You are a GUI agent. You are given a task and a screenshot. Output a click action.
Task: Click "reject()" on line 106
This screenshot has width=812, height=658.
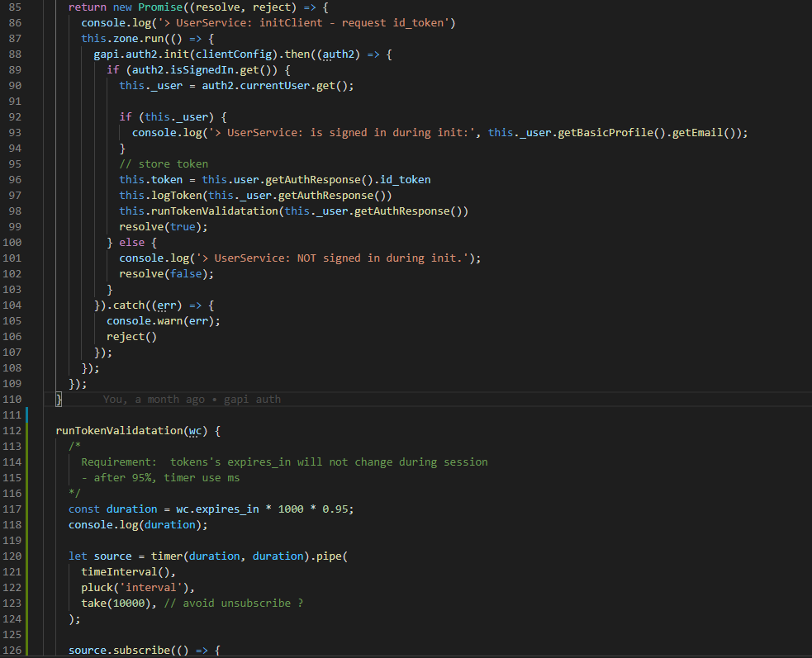[131, 337]
